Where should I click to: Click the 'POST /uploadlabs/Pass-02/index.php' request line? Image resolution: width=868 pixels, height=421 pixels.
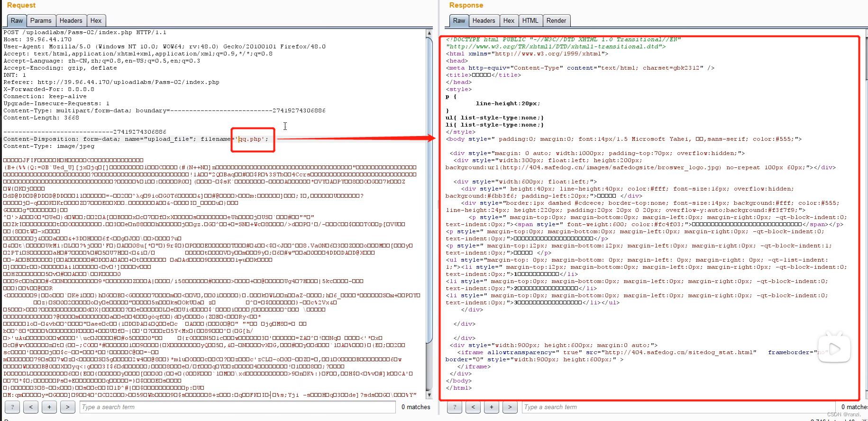click(85, 32)
